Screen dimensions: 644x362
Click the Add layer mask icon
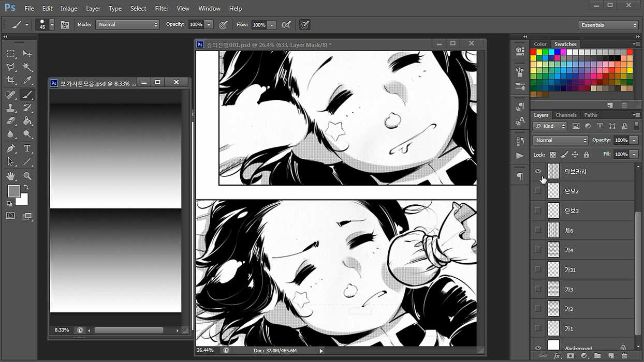[570, 356]
